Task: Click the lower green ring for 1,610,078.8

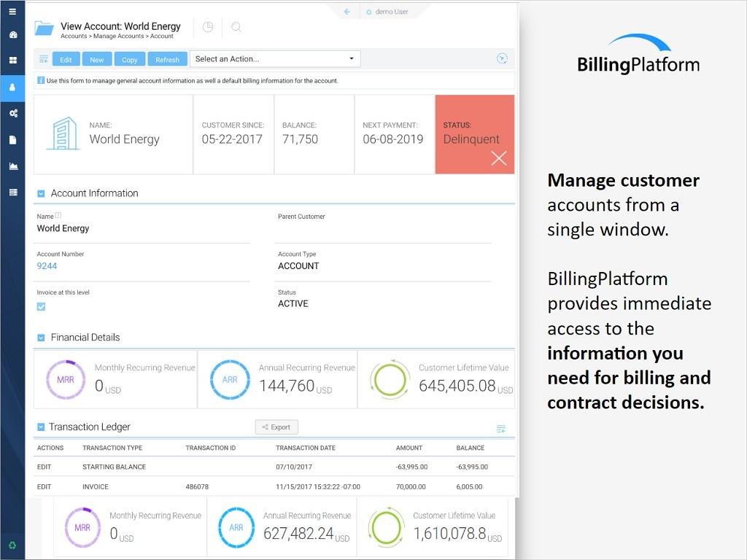Action: point(387,528)
